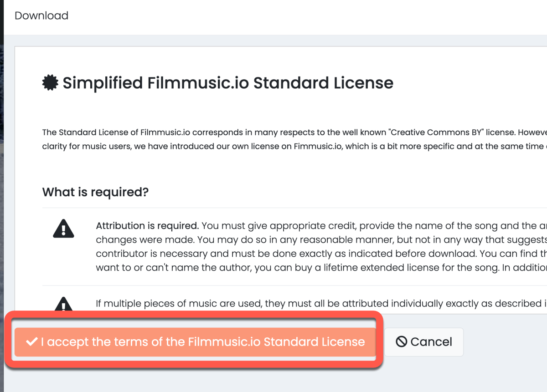Click the gray header bar right of Download

tap(319, 15)
